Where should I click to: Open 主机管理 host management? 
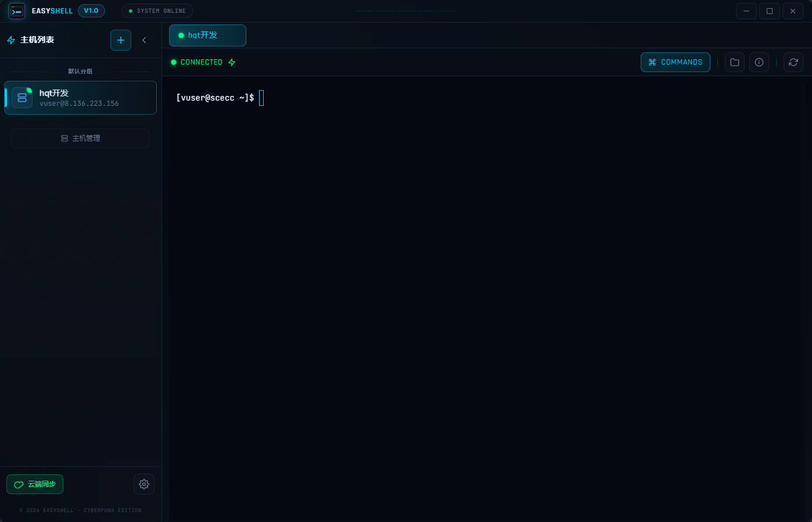pyautogui.click(x=81, y=138)
